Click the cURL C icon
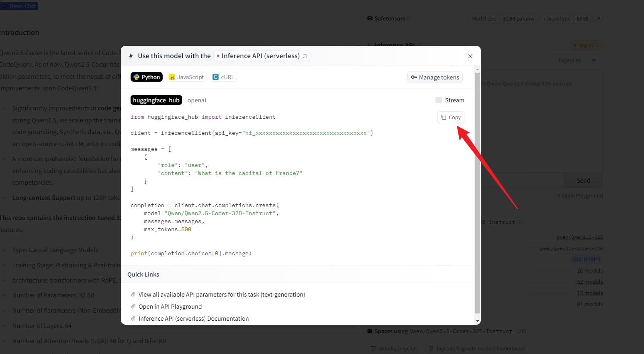This screenshot has width=644, height=354. 216,77
